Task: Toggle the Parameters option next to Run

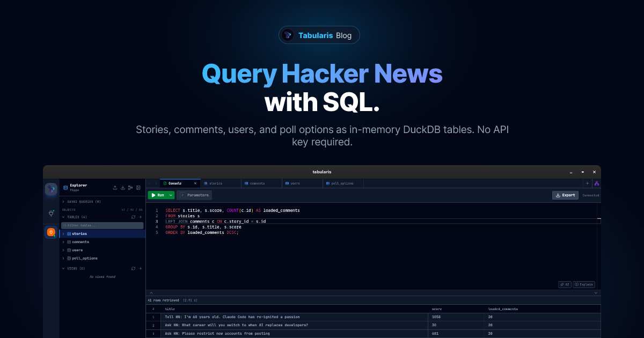Action: [x=195, y=195]
